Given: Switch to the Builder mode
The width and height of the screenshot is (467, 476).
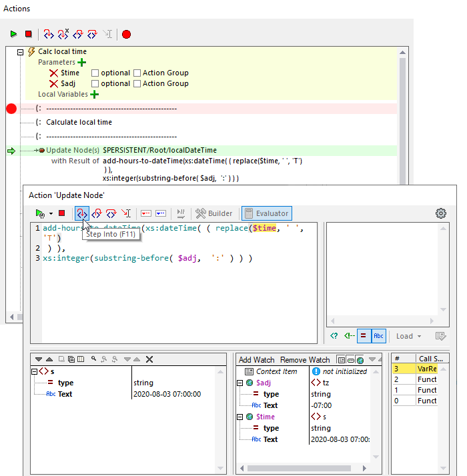Looking at the screenshot, I should coord(213,213).
